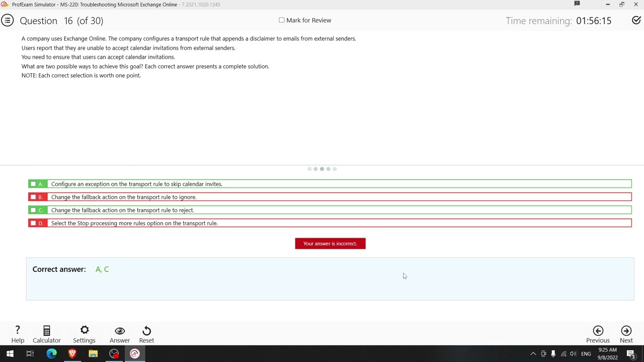Viewport: 644px width, 362px height.
Task: Click the 'Correct answer:' label
Action: click(x=59, y=269)
